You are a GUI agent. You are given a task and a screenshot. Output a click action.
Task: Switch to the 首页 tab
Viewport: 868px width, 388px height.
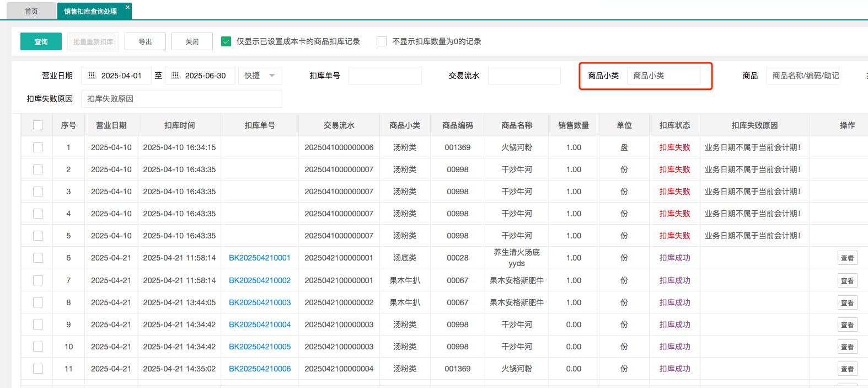(x=31, y=11)
